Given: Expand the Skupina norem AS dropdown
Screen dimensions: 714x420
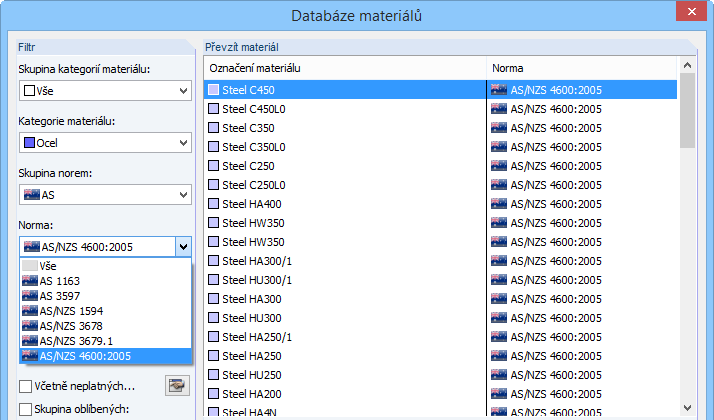Looking at the screenshot, I should [x=105, y=195].
